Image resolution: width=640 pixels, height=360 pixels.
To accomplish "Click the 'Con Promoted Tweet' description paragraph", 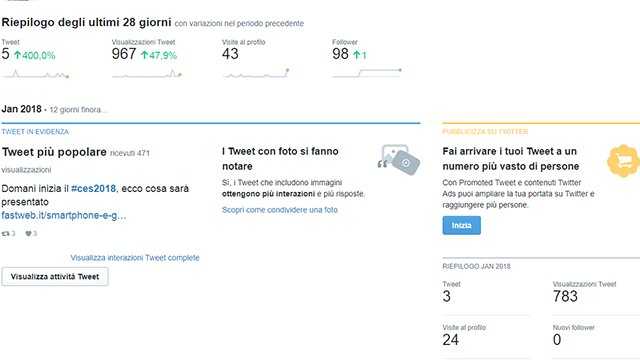I will [518, 193].
